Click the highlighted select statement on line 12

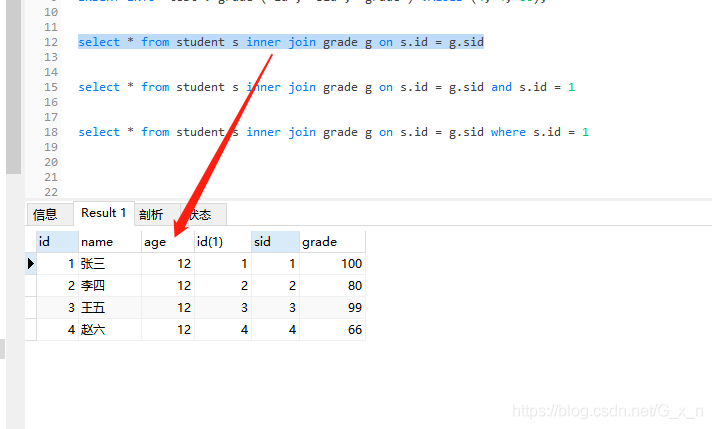(281, 42)
